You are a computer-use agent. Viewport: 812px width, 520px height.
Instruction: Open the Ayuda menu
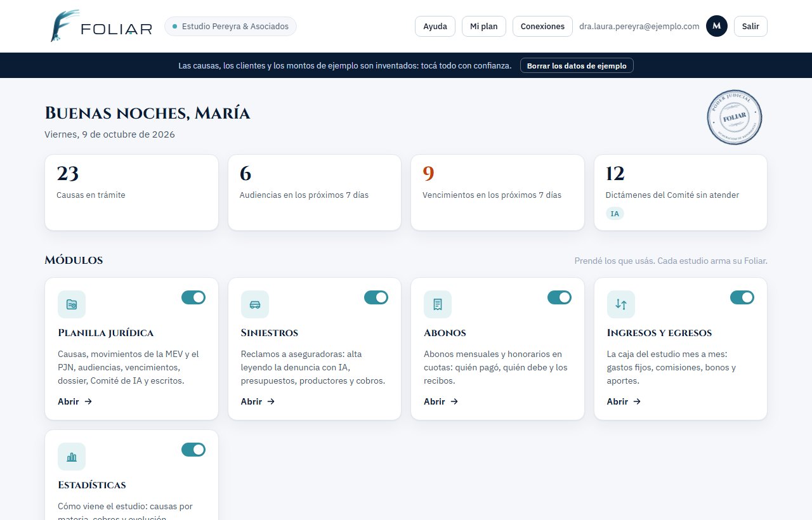[x=435, y=27]
